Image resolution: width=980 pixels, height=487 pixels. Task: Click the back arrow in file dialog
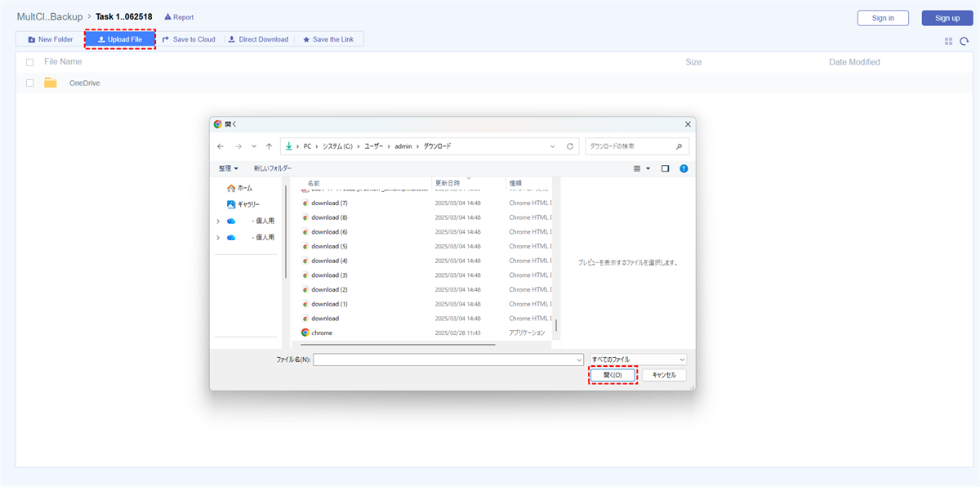(220, 146)
